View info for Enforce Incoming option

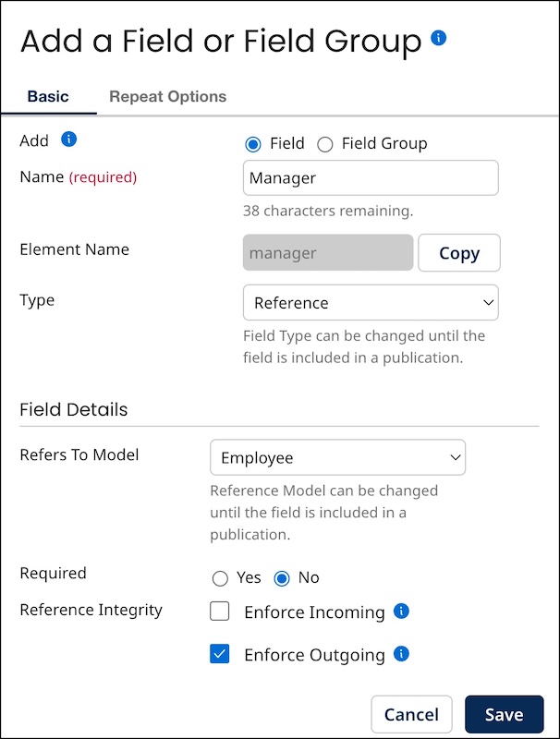coord(399,610)
